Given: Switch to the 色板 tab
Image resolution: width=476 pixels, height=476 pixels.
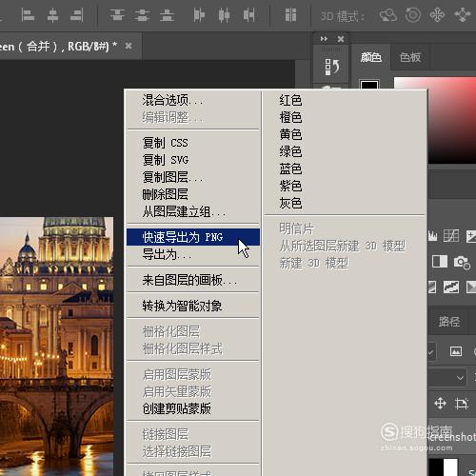Looking at the screenshot, I should coord(410,57).
